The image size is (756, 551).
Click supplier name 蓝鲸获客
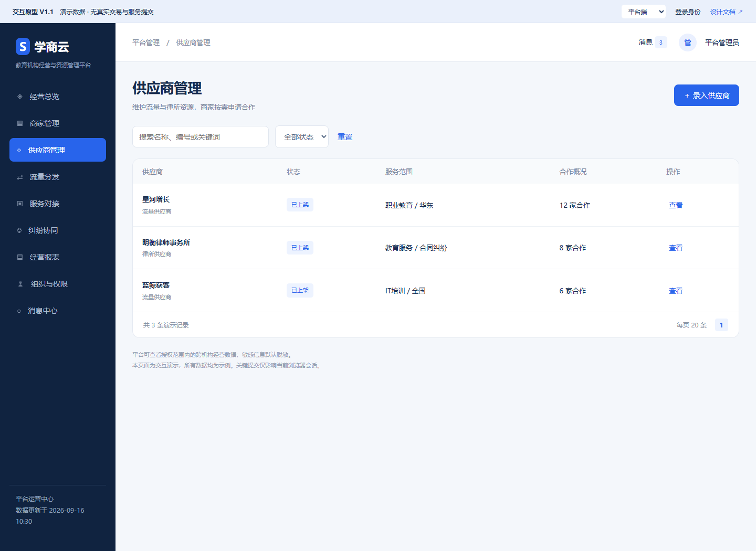[156, 285]
